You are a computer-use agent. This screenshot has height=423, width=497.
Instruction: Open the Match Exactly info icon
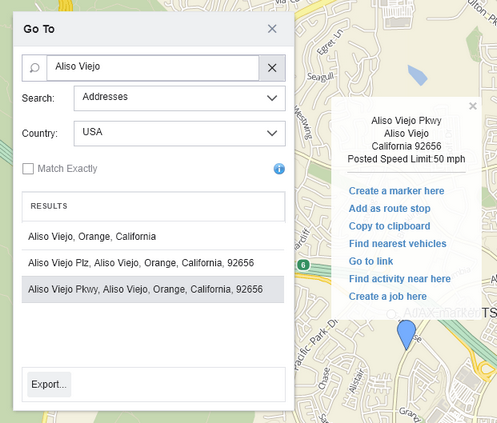[279, 169]
